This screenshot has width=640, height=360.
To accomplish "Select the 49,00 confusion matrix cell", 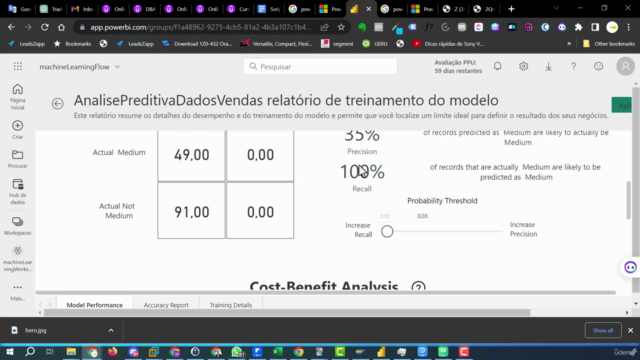I will pyautogui.click(x=191, y=155).
